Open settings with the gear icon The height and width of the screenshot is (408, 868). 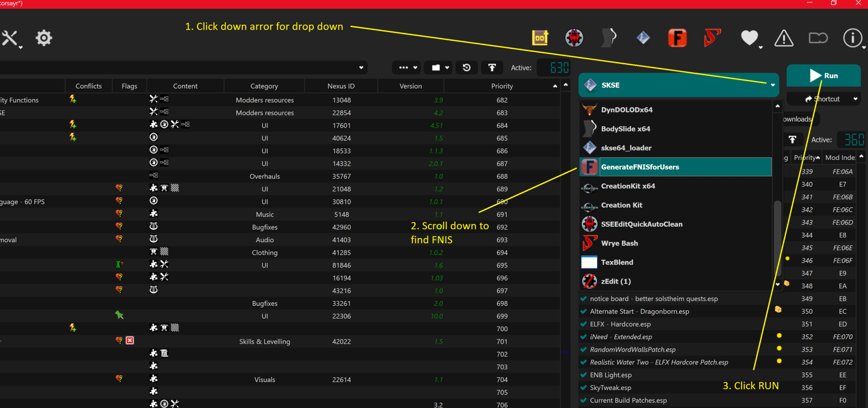click(44, 38)
